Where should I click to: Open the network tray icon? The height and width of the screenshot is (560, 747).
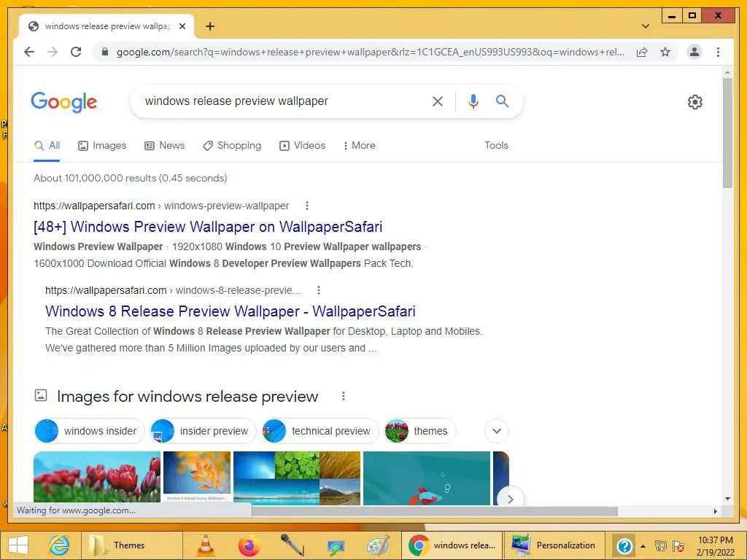click(x=660, y=545)
